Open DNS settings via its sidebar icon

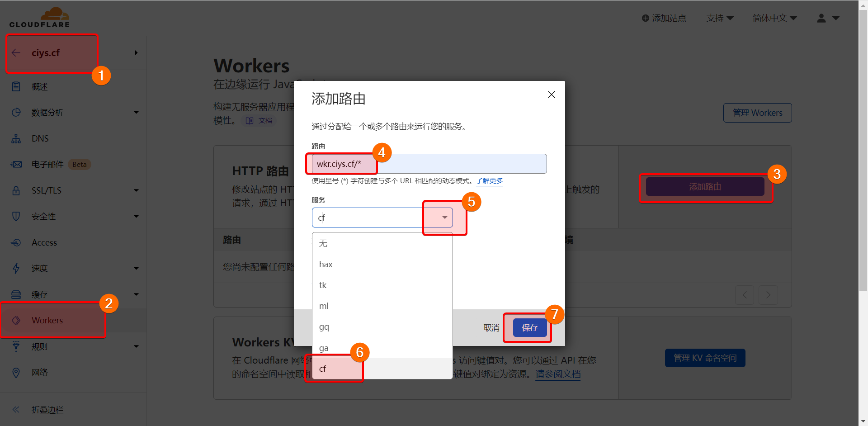pos(16,138)
